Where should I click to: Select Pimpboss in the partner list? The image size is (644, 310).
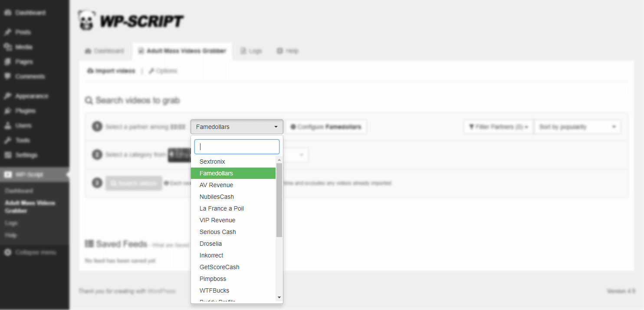tap(233, 279)
